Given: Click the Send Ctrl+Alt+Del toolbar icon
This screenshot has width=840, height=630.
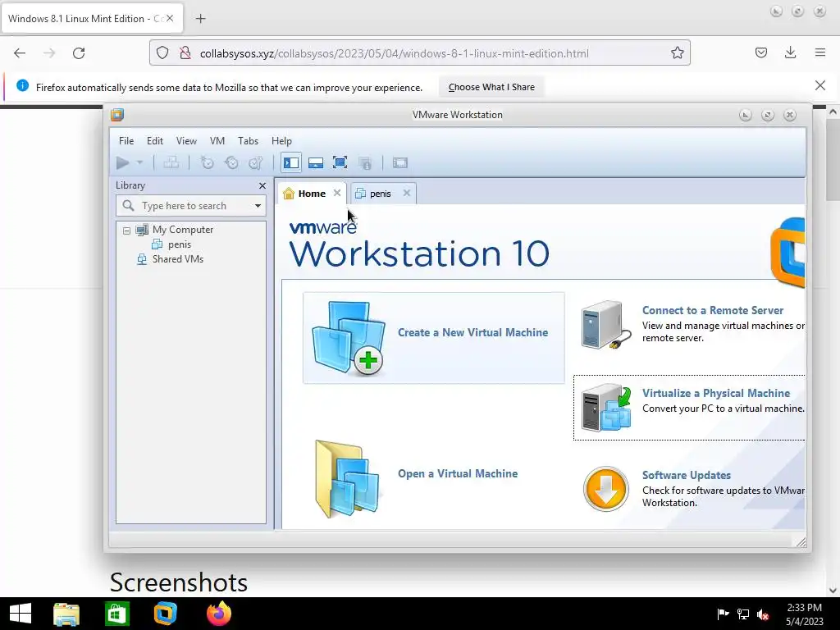Looking at the screenshot, I should pyautogui.click(x=171, y=162).
